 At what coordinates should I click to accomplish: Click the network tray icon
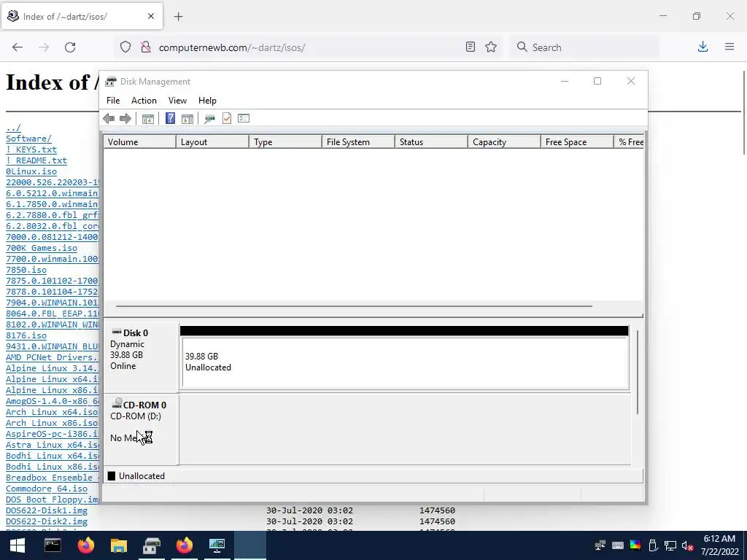(670, 545)
